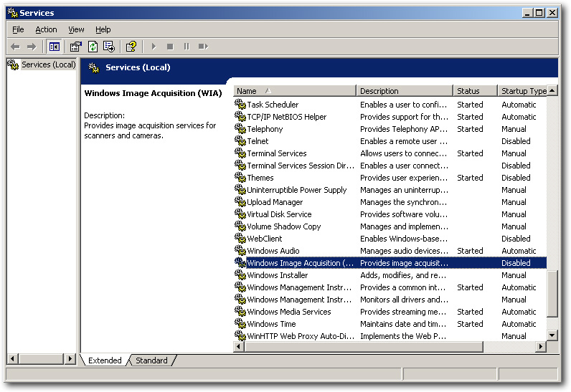Click the Stop Service toolbar button
The image size is (571, 392).
pyautogui.click(x=170, y=47)
